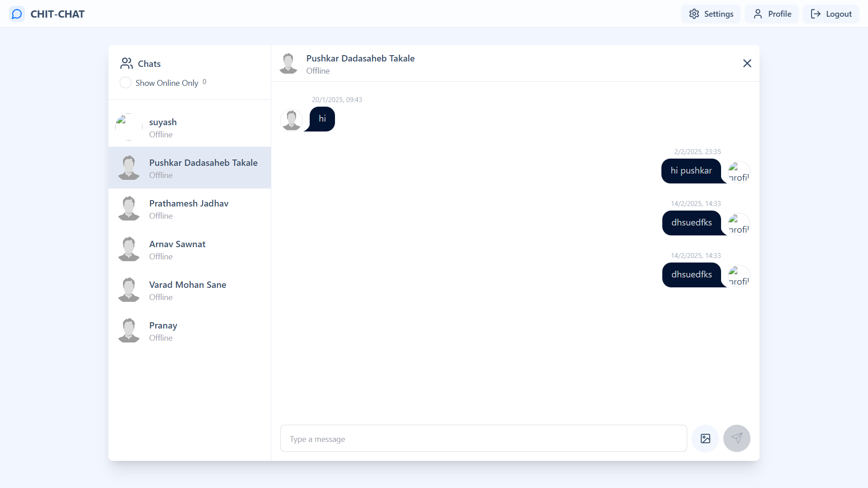Image resolution: width=868 pixels, height=488 pixels.
Task: Open the chat with suyash
Action: click(189, 127)
